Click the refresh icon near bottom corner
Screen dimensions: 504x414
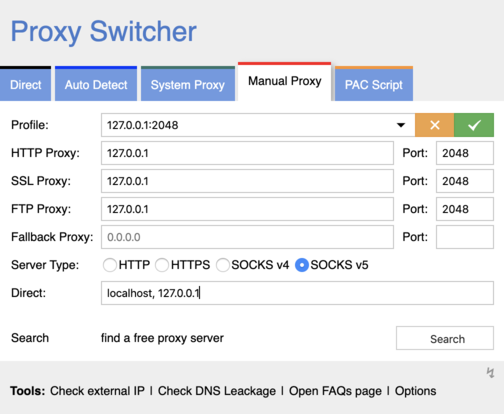pyautogui.click(x=490, y=373)
